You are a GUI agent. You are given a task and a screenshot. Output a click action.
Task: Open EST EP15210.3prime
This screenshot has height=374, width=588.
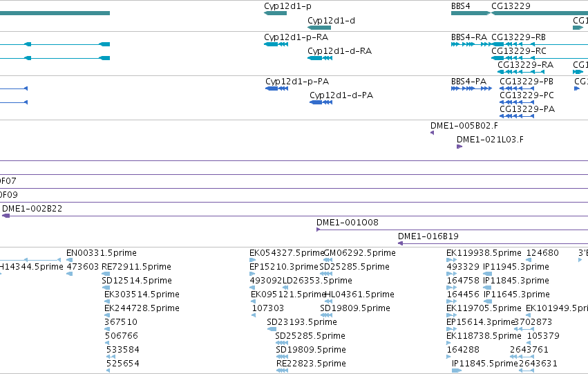tap(283, 267)
